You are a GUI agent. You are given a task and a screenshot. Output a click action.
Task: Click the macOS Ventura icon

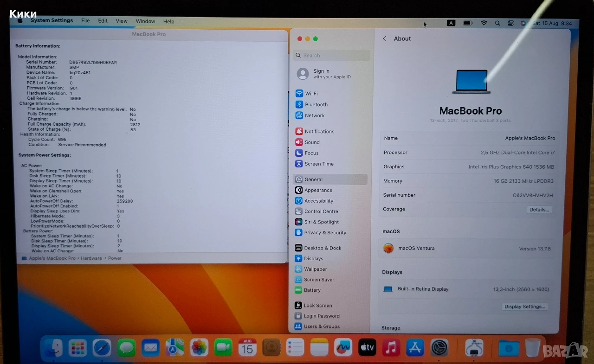[388, 248]
